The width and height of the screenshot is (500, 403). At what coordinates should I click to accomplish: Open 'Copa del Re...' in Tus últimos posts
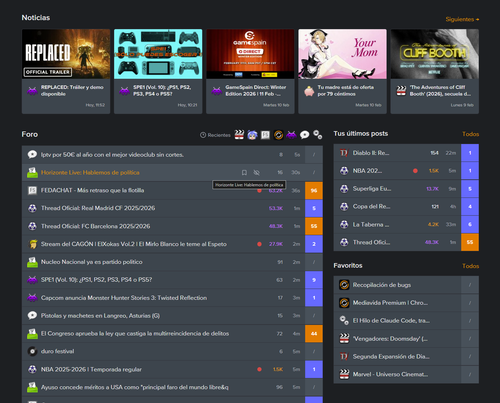tap(371, 207)
